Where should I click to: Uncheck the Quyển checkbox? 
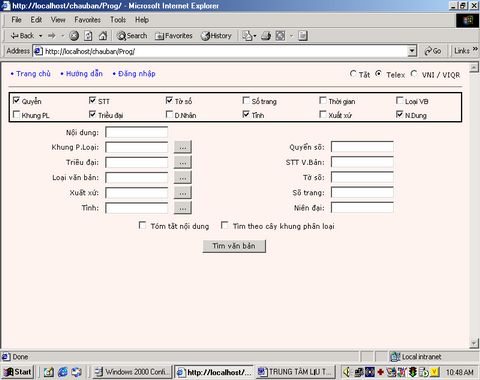click(x=16, y=100)
